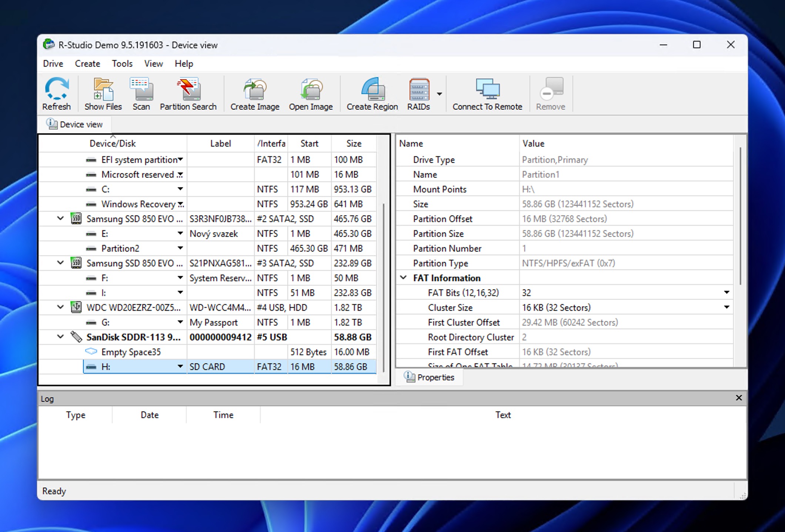
Task: Open the Drive menu
Action: pyautogui.click(x=52, y=64)
